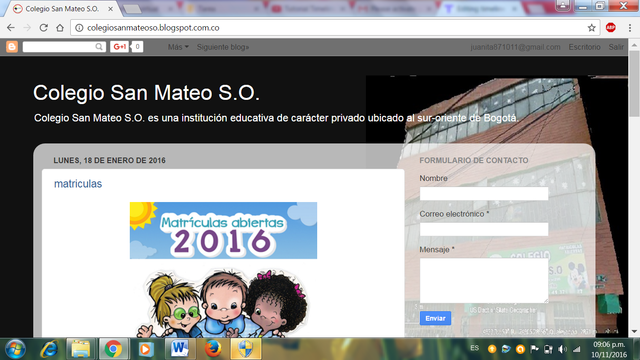Select the Colegio San Mateo S.O. tab
Viewport: 640px width, 360px height.
tap(62, 9)
